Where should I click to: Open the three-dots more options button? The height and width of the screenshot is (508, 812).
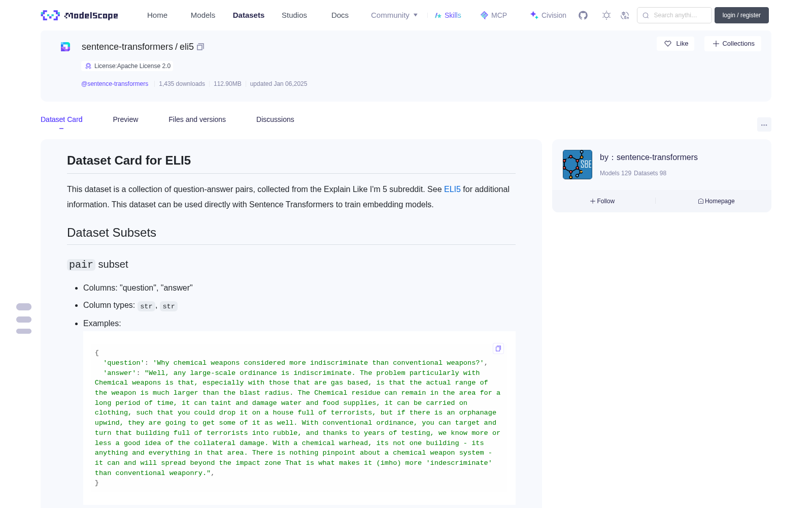tap(764, 124)
